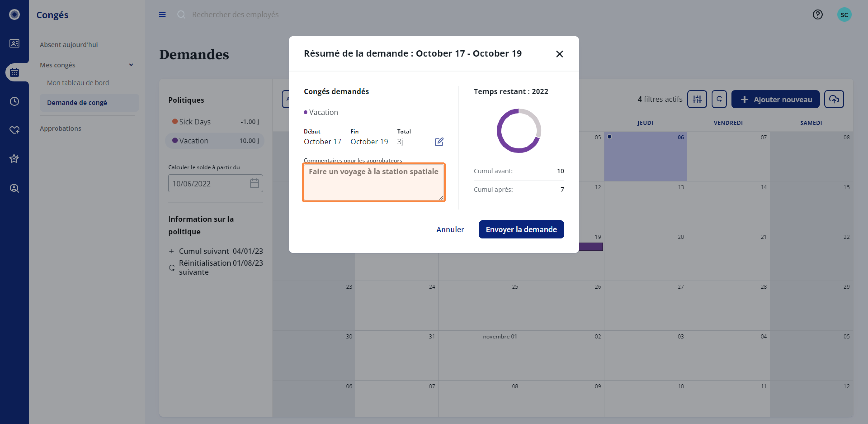Viewport: 868px width, 424px height.
Task: Select calendar day novembre 01
Action: coord(479,355)
